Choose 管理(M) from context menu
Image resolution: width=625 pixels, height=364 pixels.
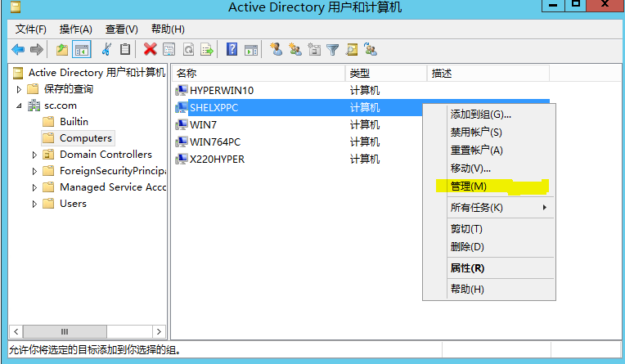(x=489, y=186)
